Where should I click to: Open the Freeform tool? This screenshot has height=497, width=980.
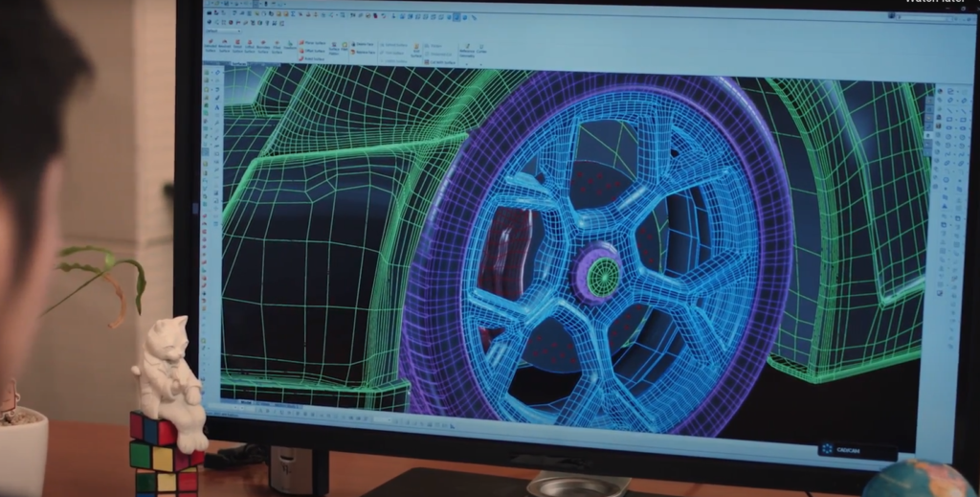(x=290, y=46)
